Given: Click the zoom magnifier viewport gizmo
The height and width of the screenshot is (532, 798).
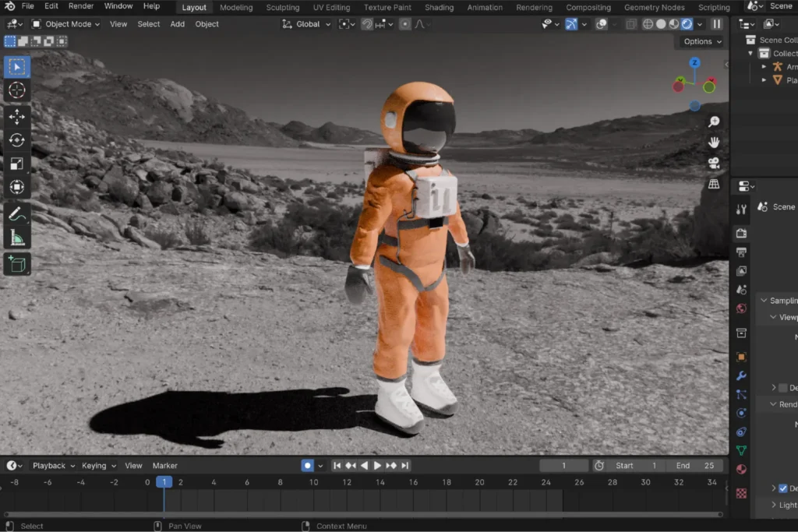Looking at the screenshot, I should pos(713,122).
